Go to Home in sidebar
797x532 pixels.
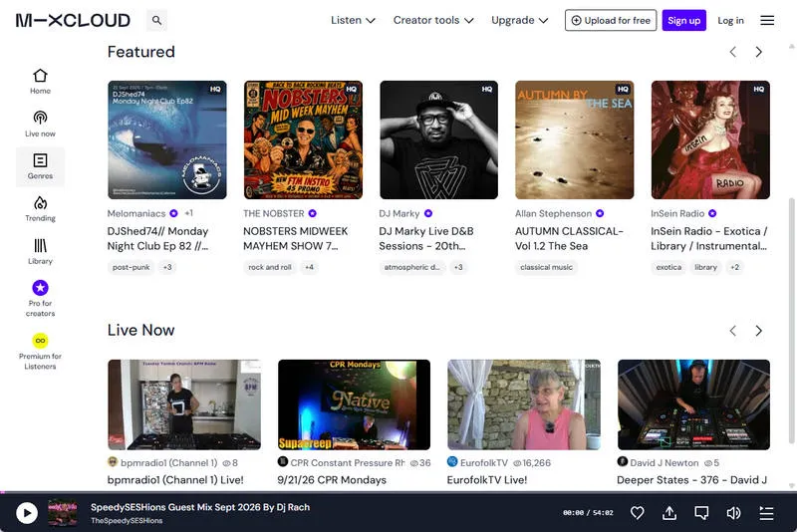click(x=40, y=82)
